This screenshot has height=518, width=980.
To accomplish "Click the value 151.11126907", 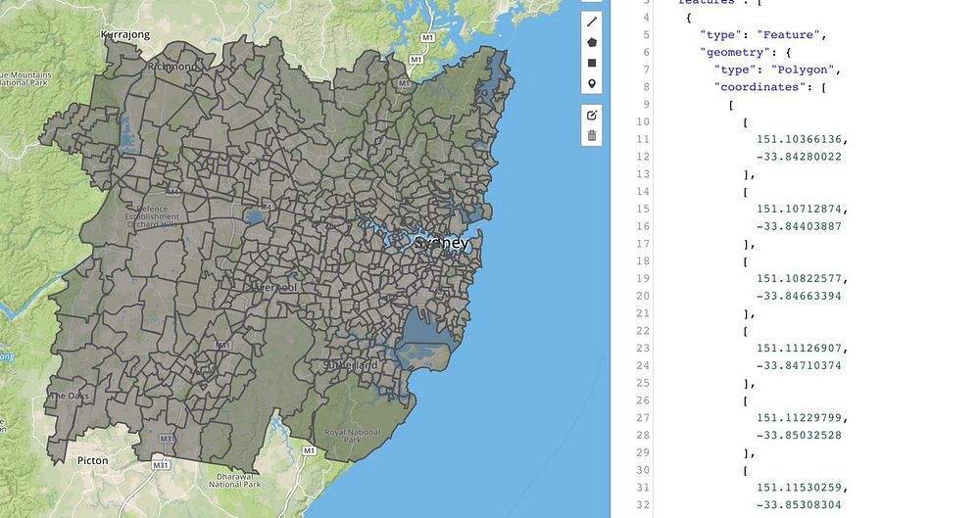I will click(x=800, y=348).
